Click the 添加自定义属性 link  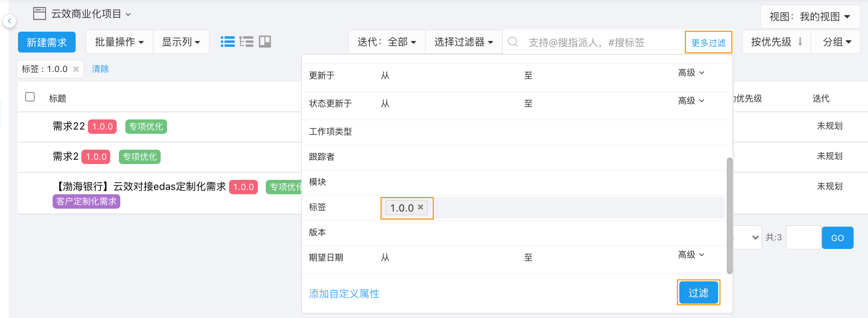pos(344,294)
